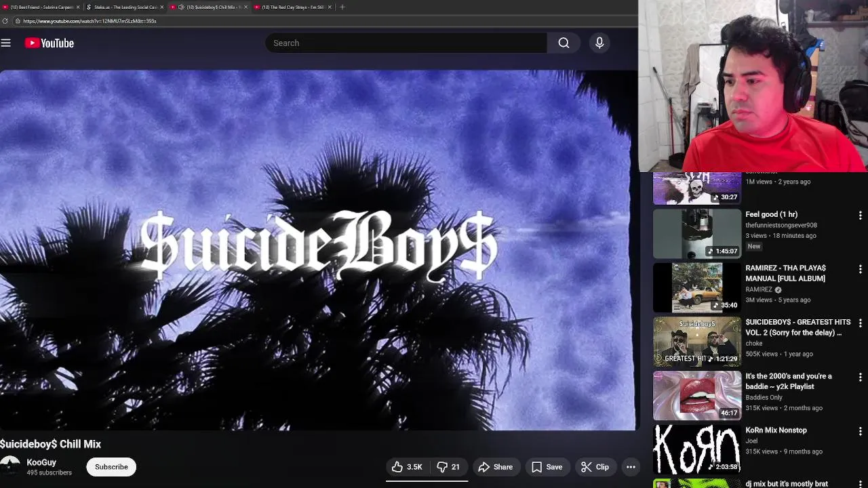Open options menu for y2k Playlist video
The width and height of the screenshot is (868, 488).
[x=861, y=377]
